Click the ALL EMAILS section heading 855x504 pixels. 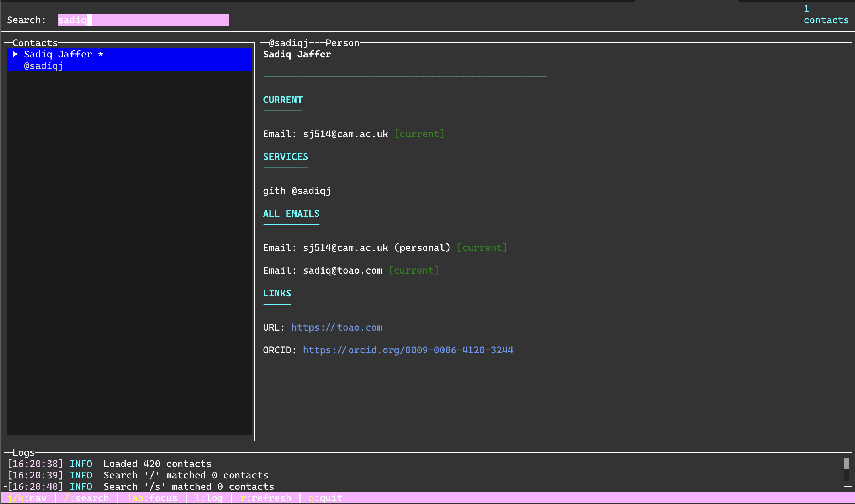pos(291,214)
